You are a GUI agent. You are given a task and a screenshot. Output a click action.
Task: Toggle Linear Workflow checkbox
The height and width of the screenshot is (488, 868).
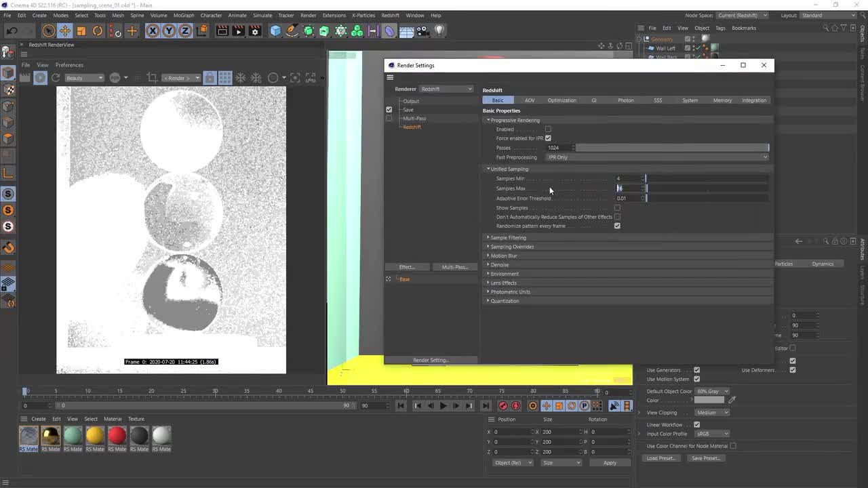coord(696,425)
